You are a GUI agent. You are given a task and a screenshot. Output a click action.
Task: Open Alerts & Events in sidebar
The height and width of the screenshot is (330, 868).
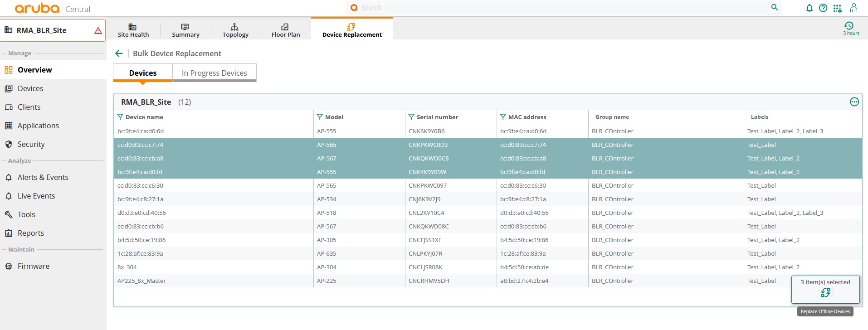tap(43, 177)
